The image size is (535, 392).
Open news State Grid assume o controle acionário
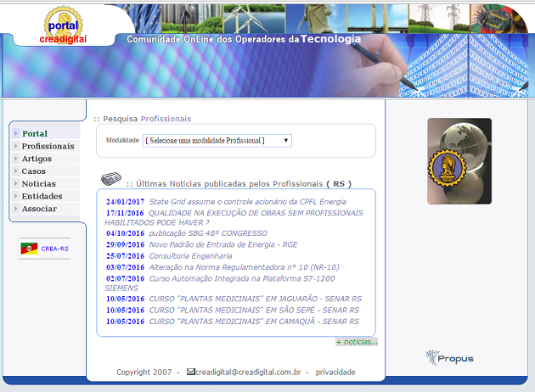248,202
